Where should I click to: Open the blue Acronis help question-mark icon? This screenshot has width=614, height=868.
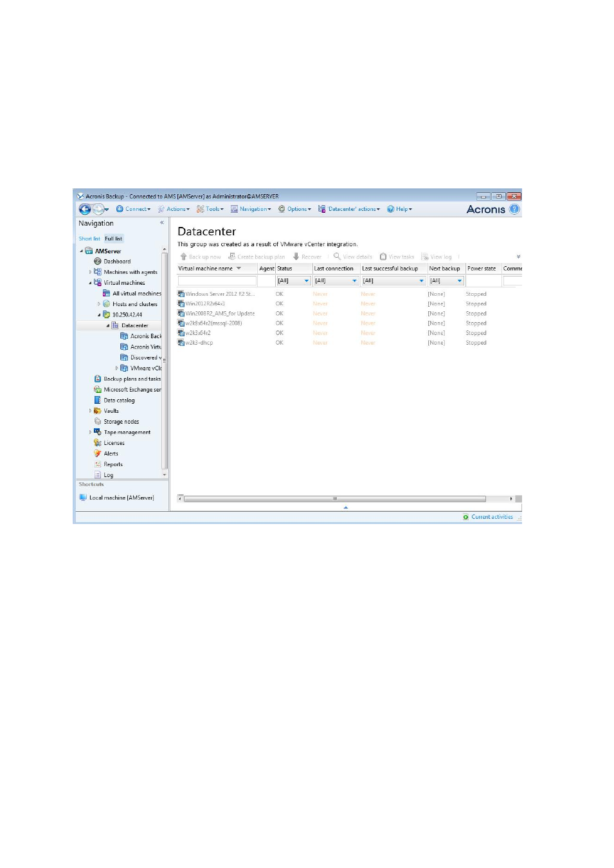(x=514, y=209)
